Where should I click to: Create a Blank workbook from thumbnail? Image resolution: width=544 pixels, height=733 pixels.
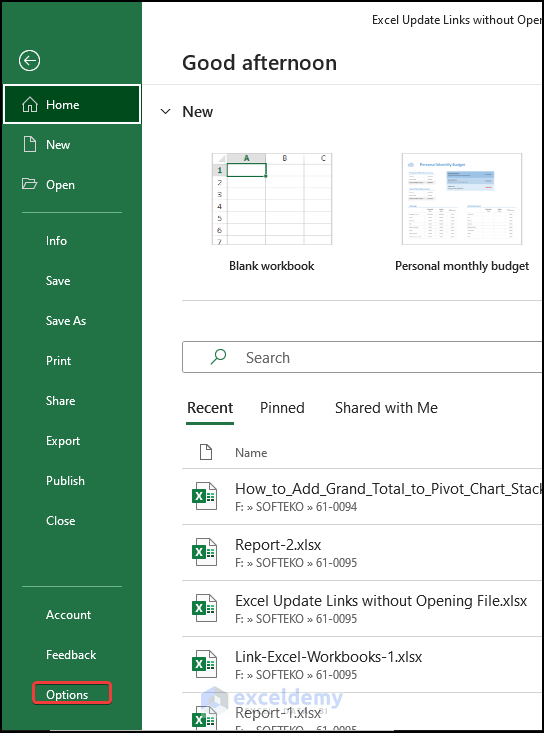tap(272, 199)
